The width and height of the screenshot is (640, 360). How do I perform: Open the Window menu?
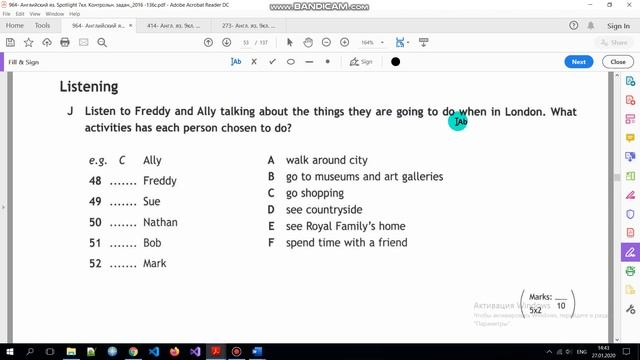click(55, 14)
